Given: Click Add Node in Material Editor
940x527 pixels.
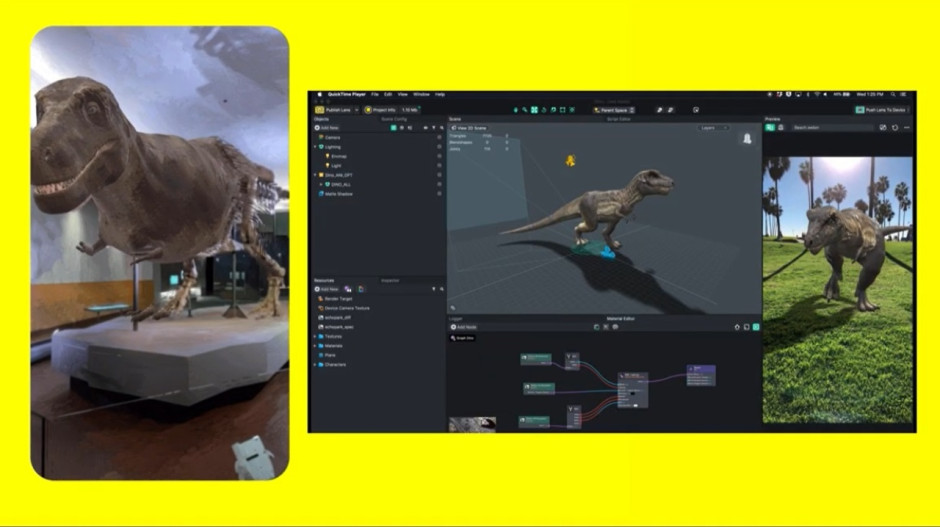Looking at the screenshot, I should click(x=464, y=327).
